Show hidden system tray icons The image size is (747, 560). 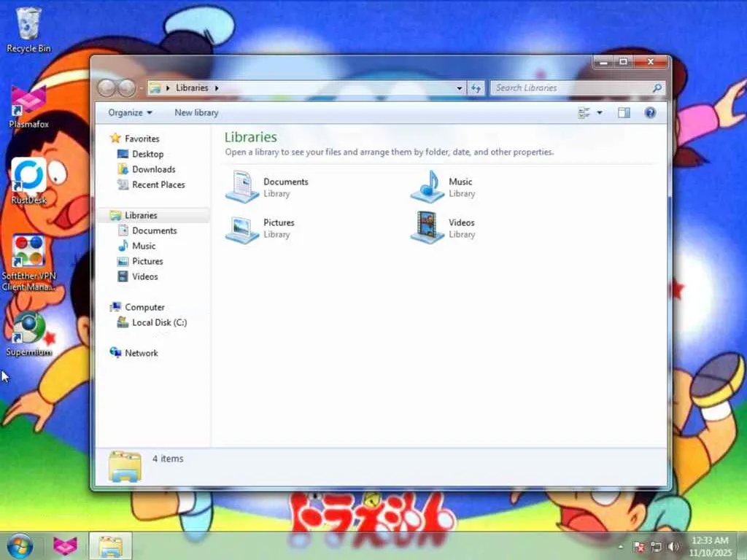pos(620,547)
